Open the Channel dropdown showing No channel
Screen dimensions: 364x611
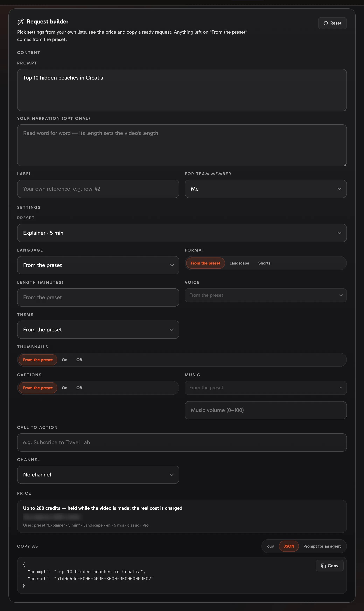(98, 475)
